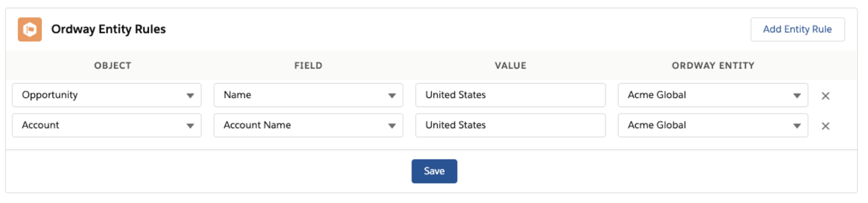Expand the Account Name field dropdown

point(308,125)
